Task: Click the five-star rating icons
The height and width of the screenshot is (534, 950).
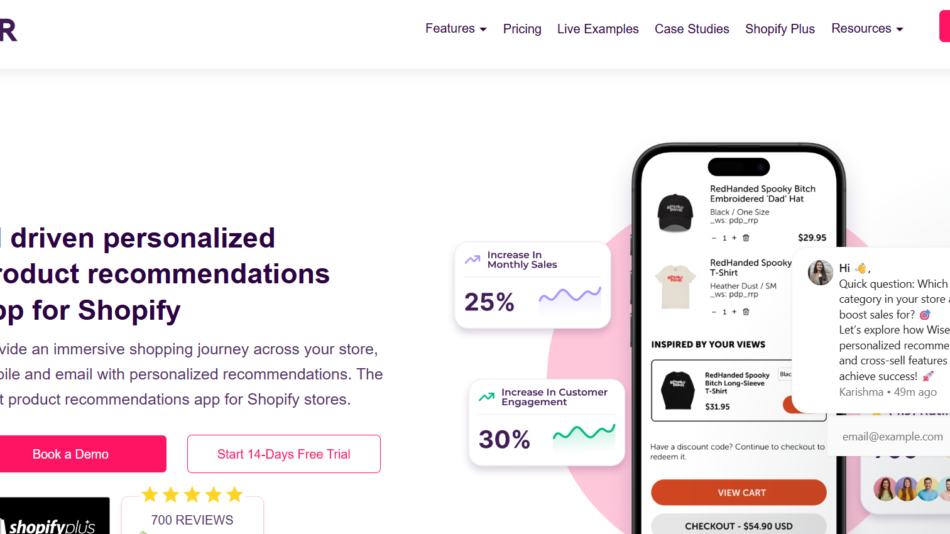Action: pos(192,495)
